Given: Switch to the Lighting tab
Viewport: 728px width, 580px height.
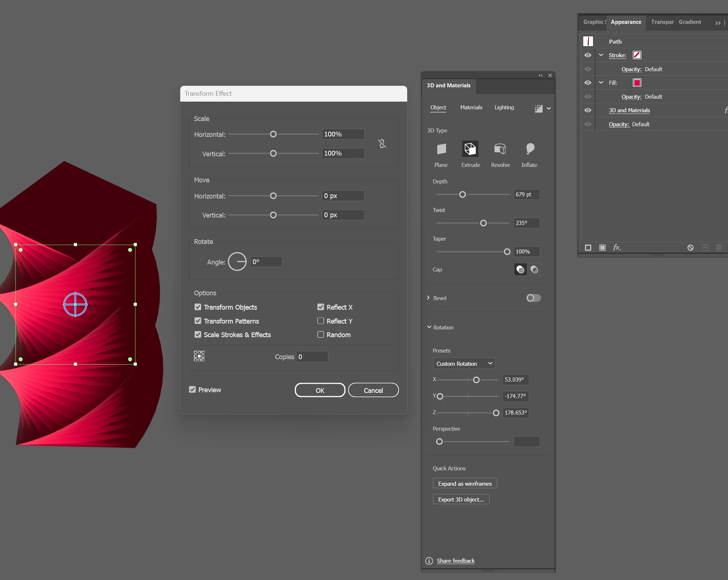Looking at the screenshot, I should coord(504,107).
